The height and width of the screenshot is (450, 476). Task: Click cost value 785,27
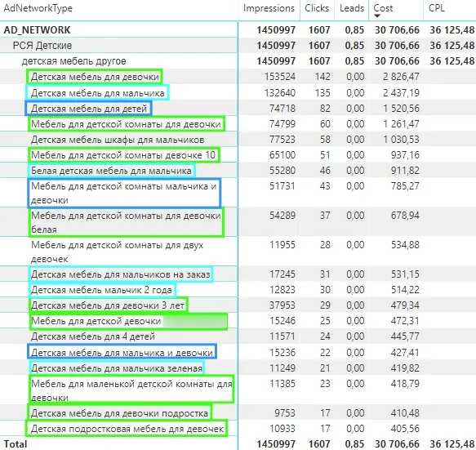coord(405,185)
